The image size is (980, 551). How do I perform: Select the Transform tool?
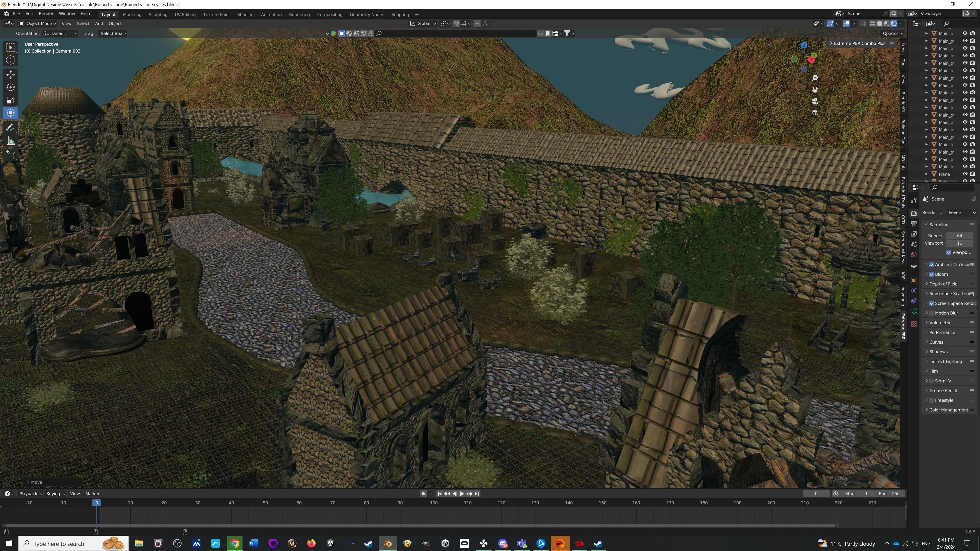point(11,113)
